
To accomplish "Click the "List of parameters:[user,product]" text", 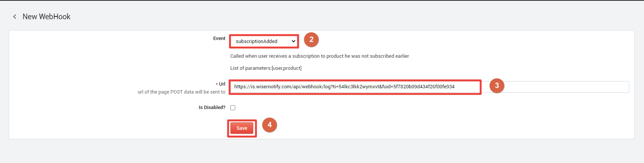I will click(266, 68).
